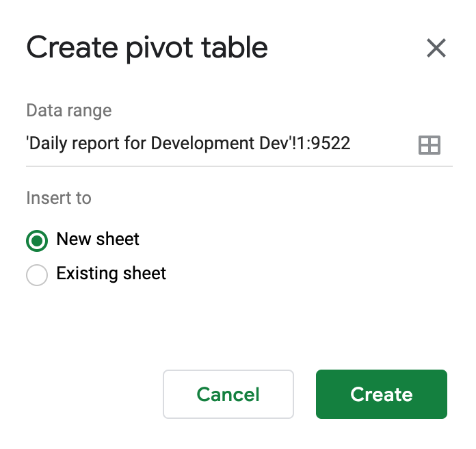Click the "New sheet" option label
This screenshot has height=449, width=476.
click(98, 239)
